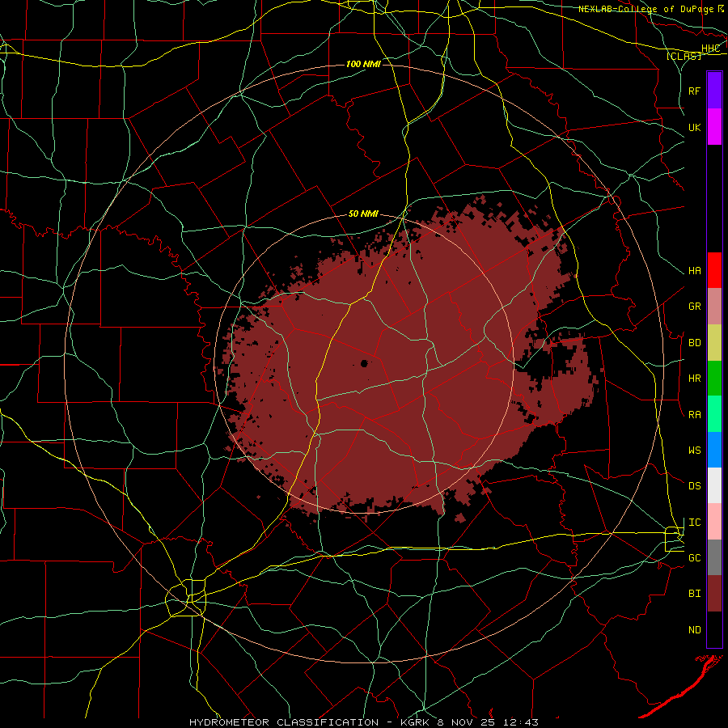Select the gray GC legend swatch
Image resolution: width=728 pixels, height=728 pixels.
(x=714, y=557)
